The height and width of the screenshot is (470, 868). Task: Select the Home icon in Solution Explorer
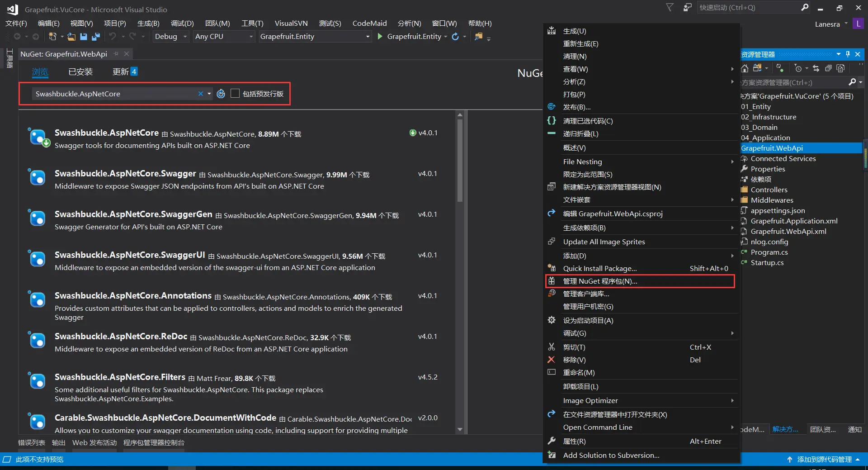point(745,68)
